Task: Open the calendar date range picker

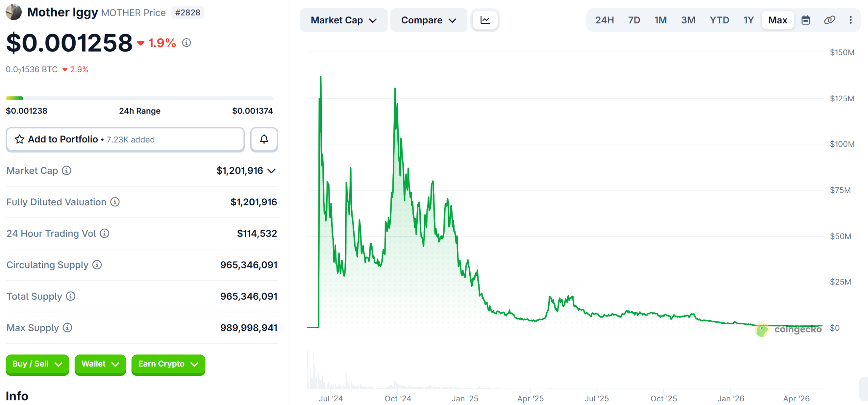Action: (x=806, y=20)
